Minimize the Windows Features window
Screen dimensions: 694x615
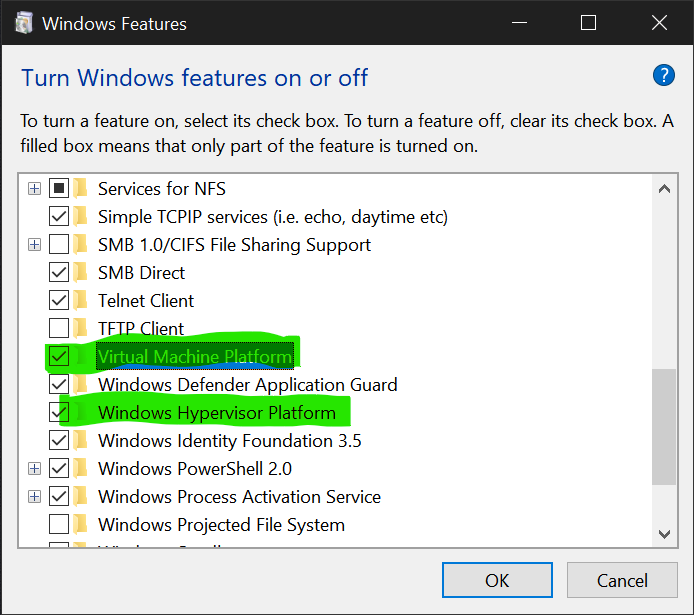tap(519, 23)
